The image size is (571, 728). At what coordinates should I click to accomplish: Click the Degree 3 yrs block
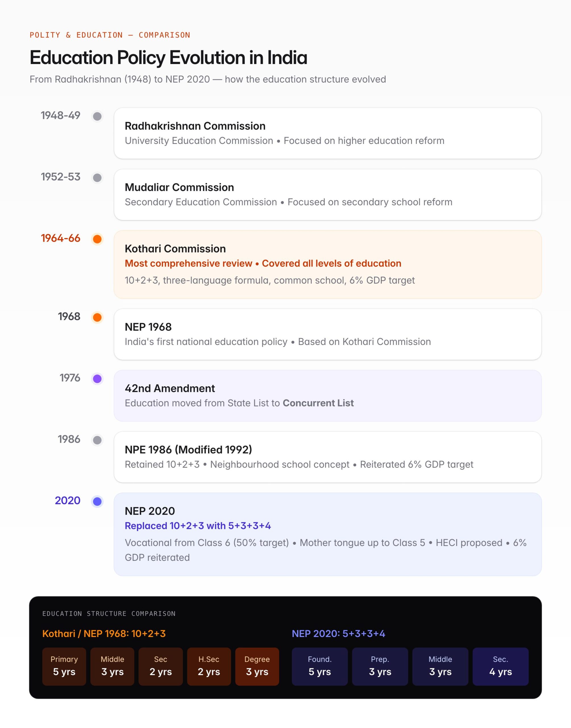tap(257, 667)
